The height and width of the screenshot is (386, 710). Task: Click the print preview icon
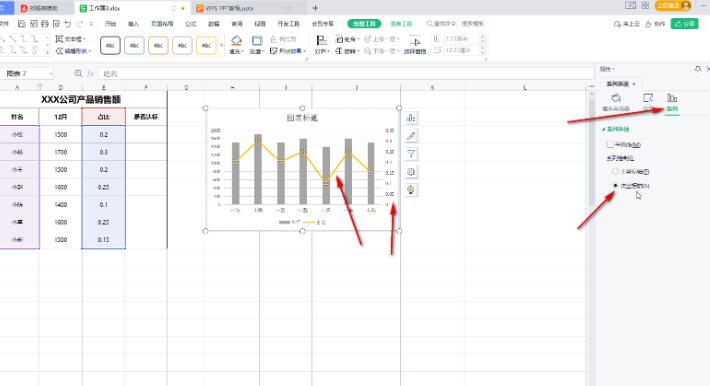coord(56,24)
